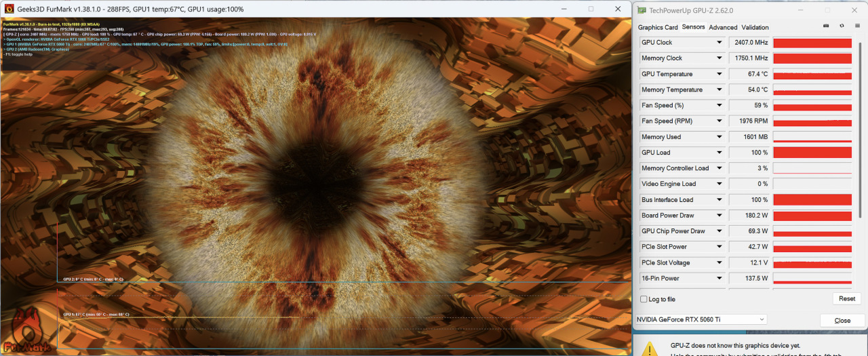Open the NVIDIA GeForce RTX 5060 Ti selector
This screenshot has height=356, width=868.
(701, 319)
